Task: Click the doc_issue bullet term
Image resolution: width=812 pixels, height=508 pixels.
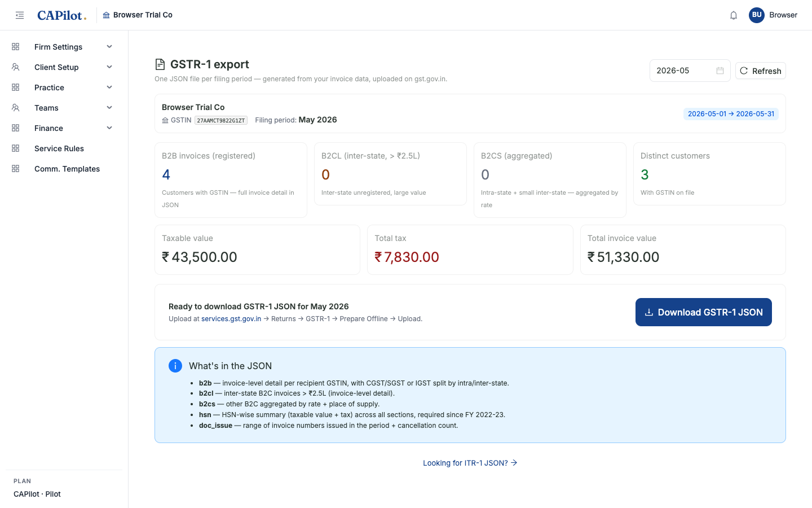Action: click(215, 426)
